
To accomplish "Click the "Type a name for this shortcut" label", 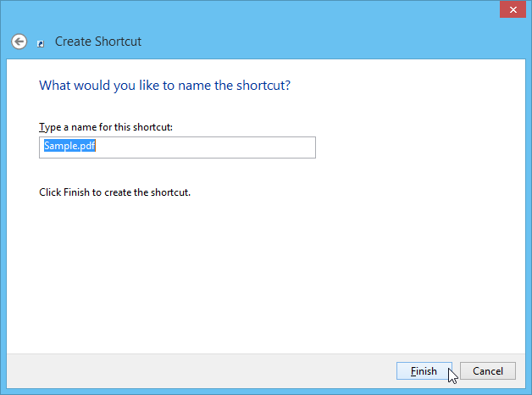I will pyautogui.click(x=106, y=127).
